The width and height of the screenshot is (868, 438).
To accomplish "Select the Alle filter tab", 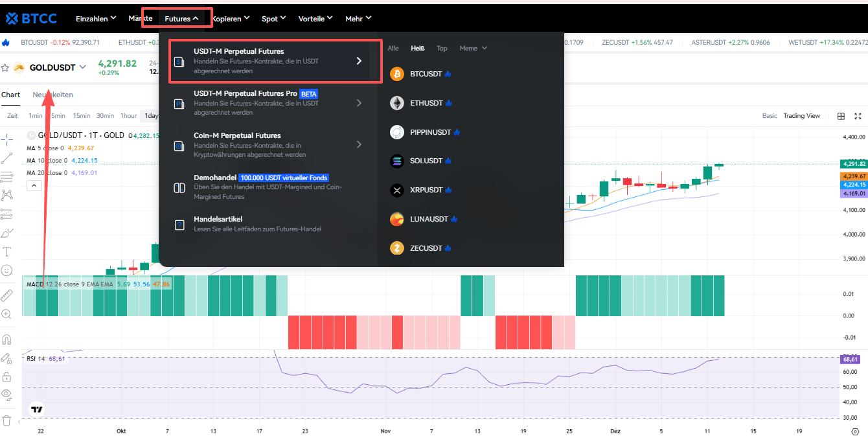I will pyautogui.click(x=393, y=49).
